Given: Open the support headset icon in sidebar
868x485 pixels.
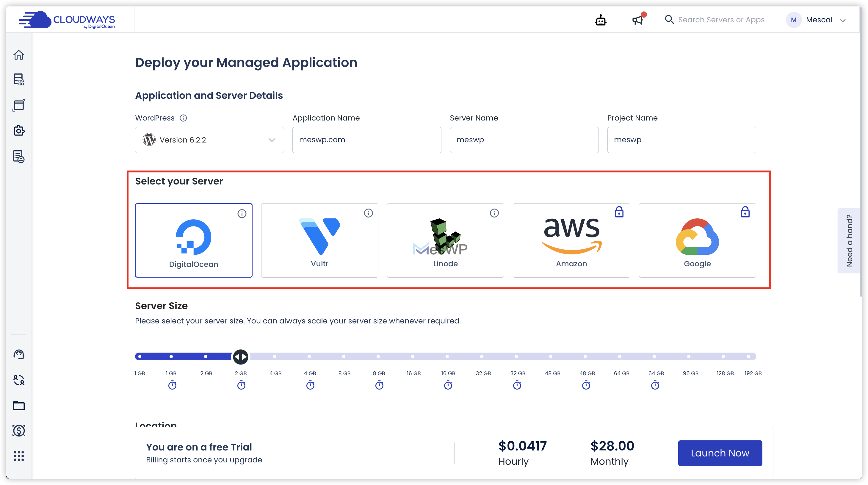Looking at the screenshot, I should tap(19, 354).
